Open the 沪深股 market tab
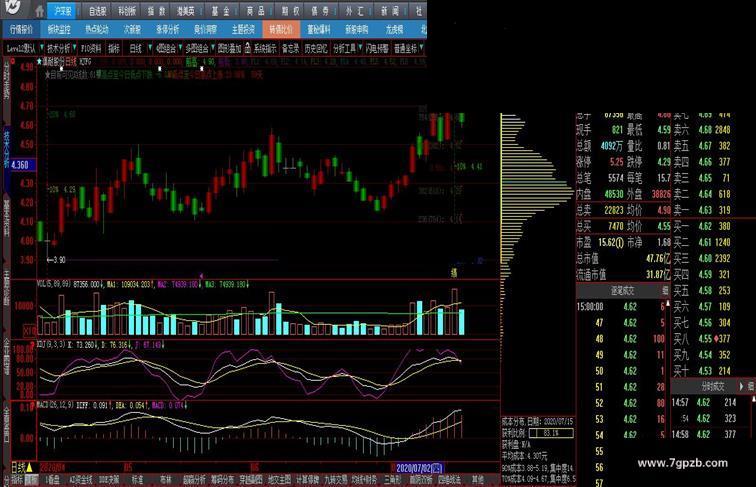Viewport: 756px width, 487px height. [63, 11]
